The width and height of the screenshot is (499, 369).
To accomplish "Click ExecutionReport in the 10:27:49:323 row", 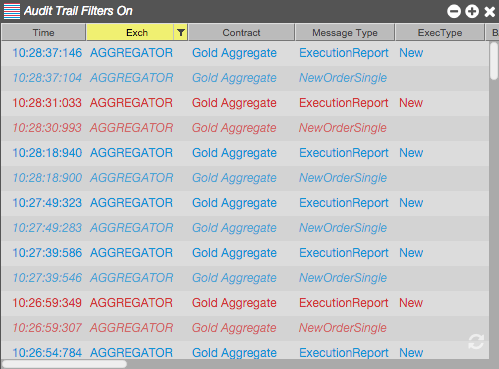I will pyautogui.click(x=344, y=203).
